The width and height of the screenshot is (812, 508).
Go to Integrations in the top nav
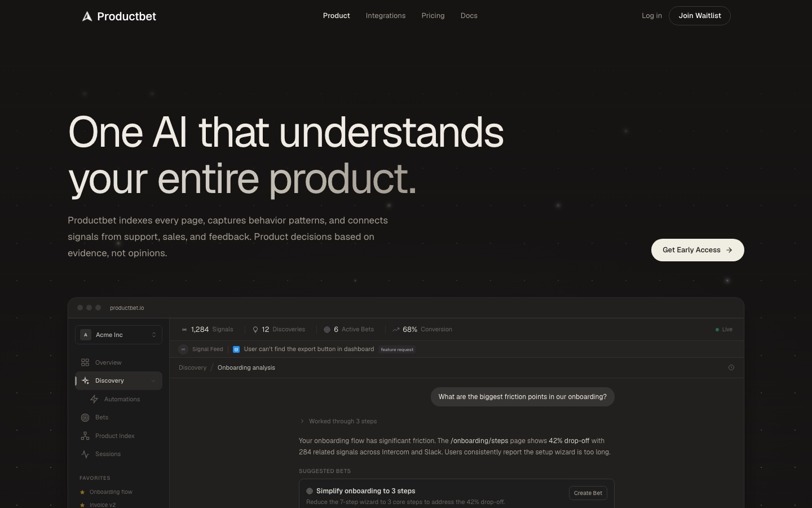click(x=386, y=16)
